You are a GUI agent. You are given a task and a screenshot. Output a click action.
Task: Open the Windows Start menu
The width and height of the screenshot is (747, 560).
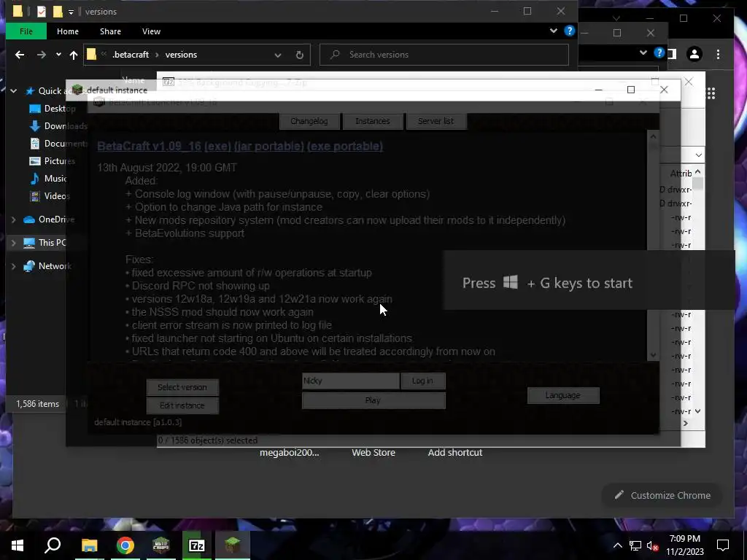[x=18, y=545]
